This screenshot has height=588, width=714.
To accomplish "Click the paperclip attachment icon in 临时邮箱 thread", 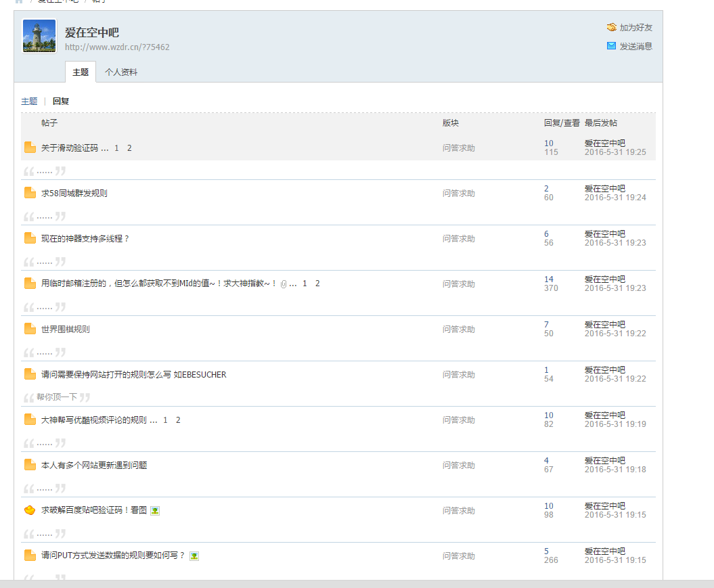I will click(x=284, y=284).
